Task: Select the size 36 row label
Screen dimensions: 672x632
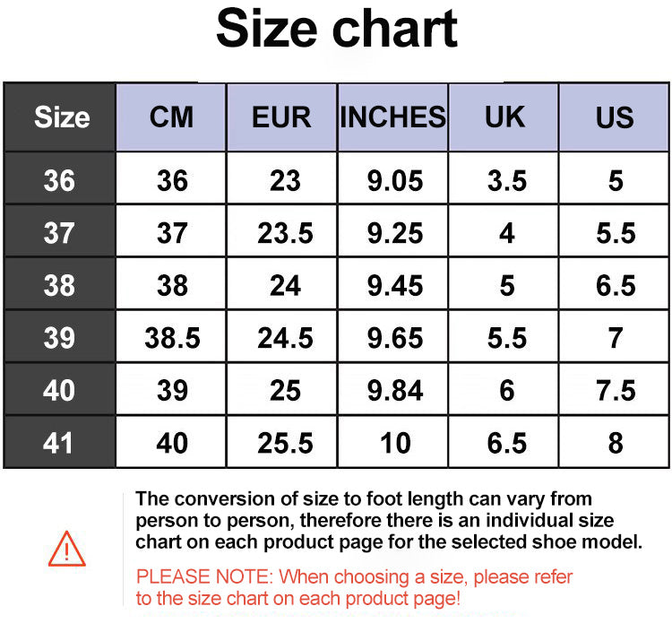Action: (x=59, y=178)
